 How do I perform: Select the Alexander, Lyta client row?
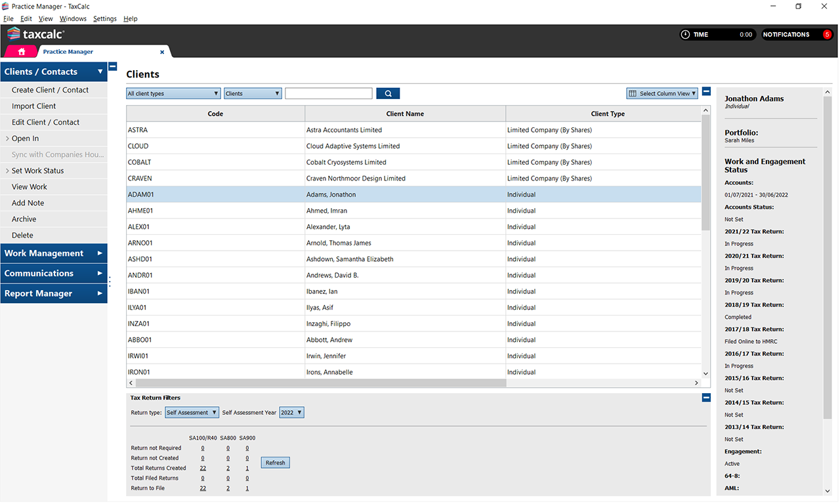click(413, 227)
